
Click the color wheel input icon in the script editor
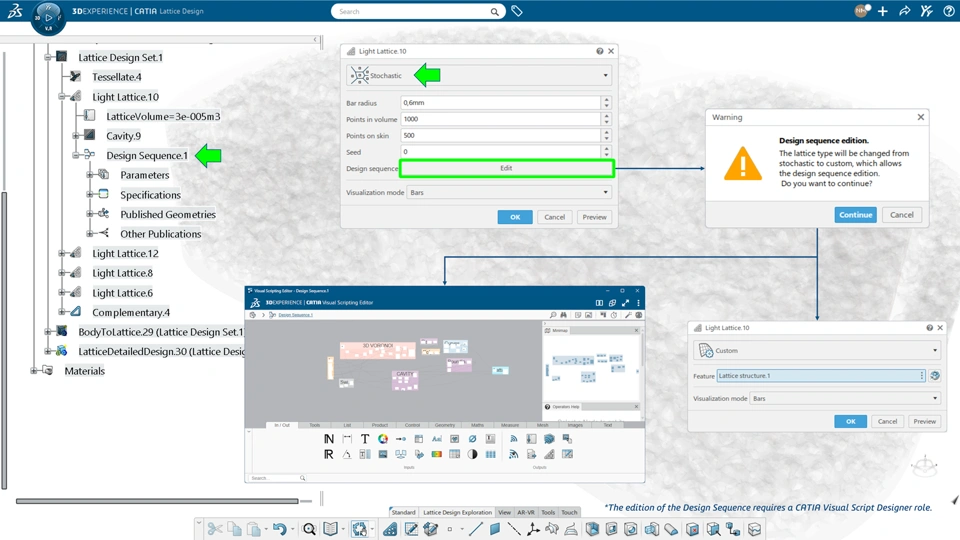(x=383, y=438)
